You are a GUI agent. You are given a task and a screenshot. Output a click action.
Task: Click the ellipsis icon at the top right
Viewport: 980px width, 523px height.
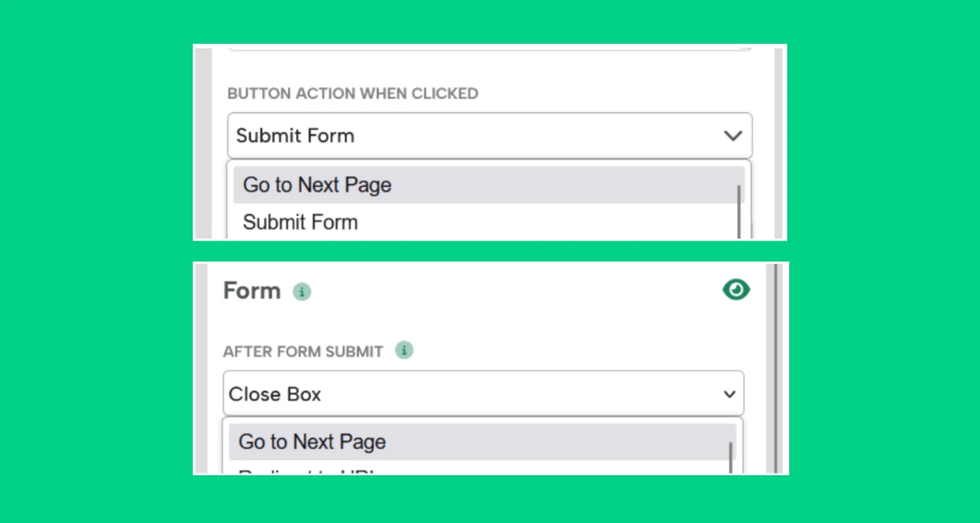tap(743, 47)
